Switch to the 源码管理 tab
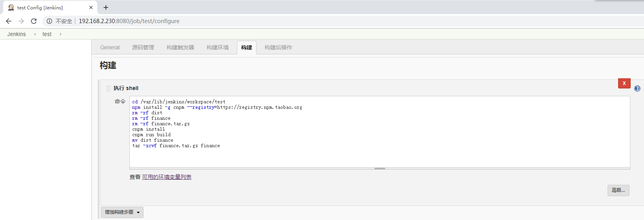The image size is (644, 220). (143, 47)
